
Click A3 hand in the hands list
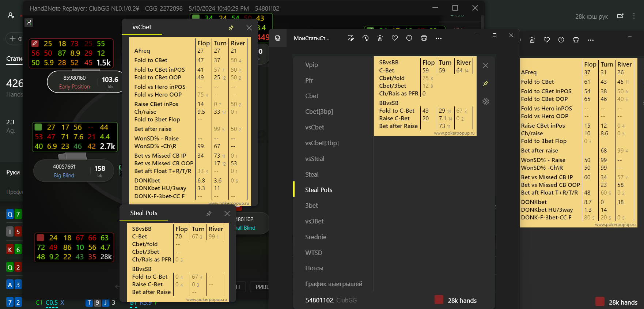click(14, 285)
